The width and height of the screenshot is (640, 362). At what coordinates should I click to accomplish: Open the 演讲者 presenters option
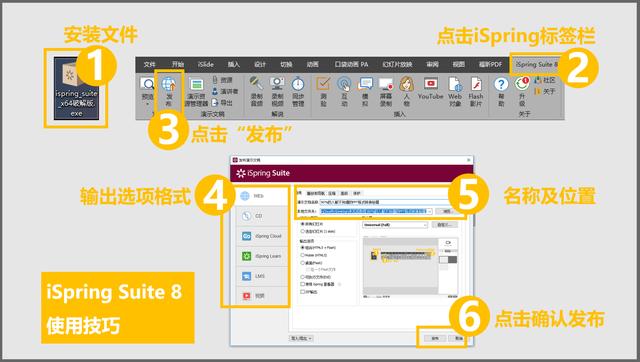coord(225,91)
